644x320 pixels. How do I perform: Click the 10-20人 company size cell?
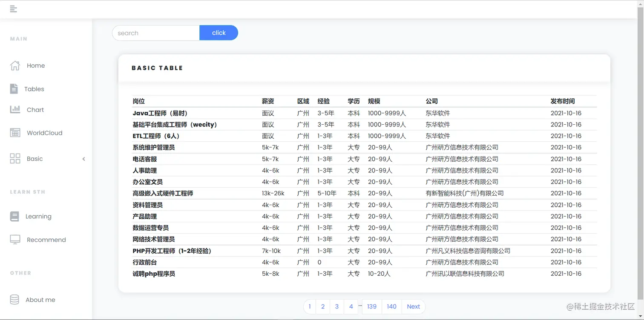coord(379,274)
